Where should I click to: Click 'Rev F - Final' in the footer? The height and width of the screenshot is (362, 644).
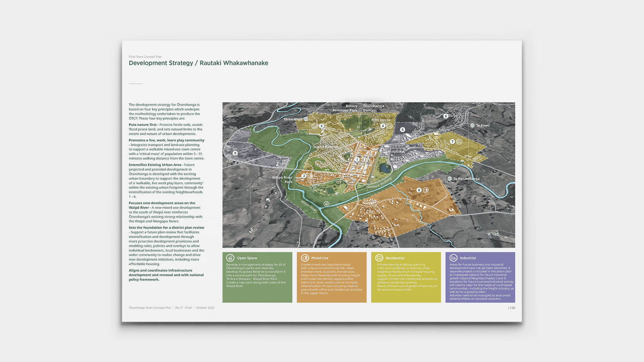click(x=183, y=308)
